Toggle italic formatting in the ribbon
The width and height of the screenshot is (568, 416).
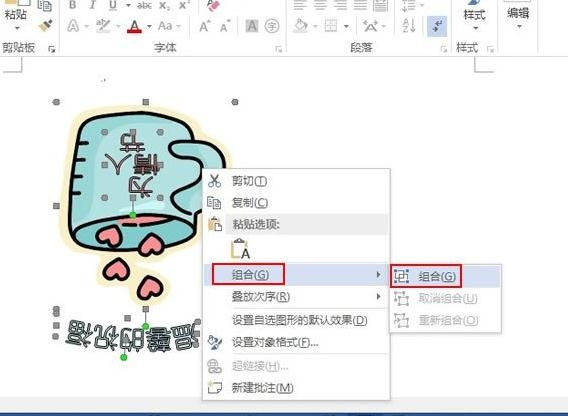pyautogui.click(x=93, y=5)
